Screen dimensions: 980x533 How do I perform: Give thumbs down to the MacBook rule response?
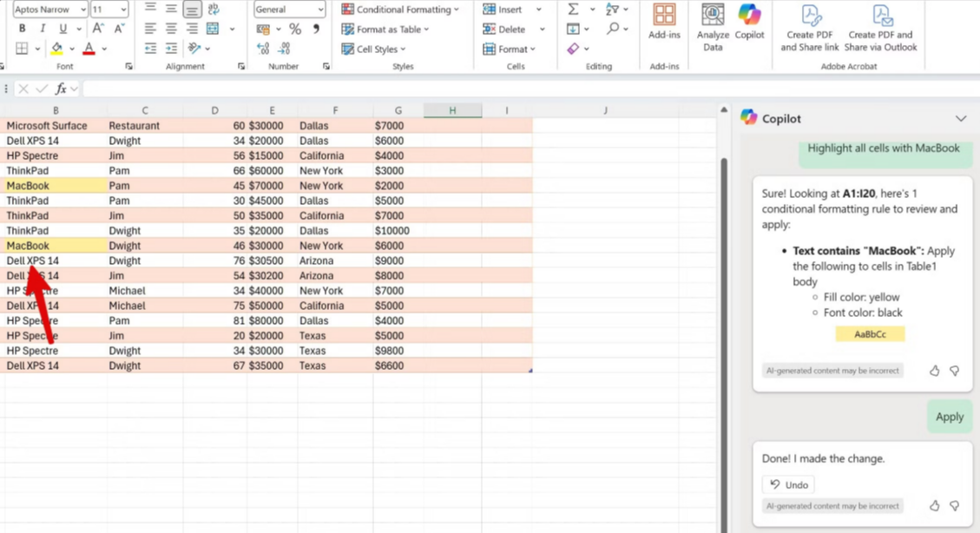[x=954, y=371]
